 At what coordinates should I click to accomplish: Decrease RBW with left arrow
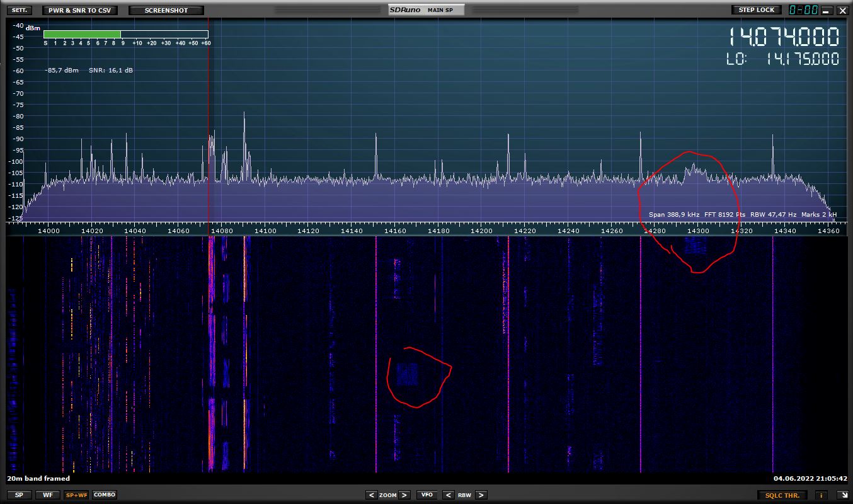tap(448, 495)
